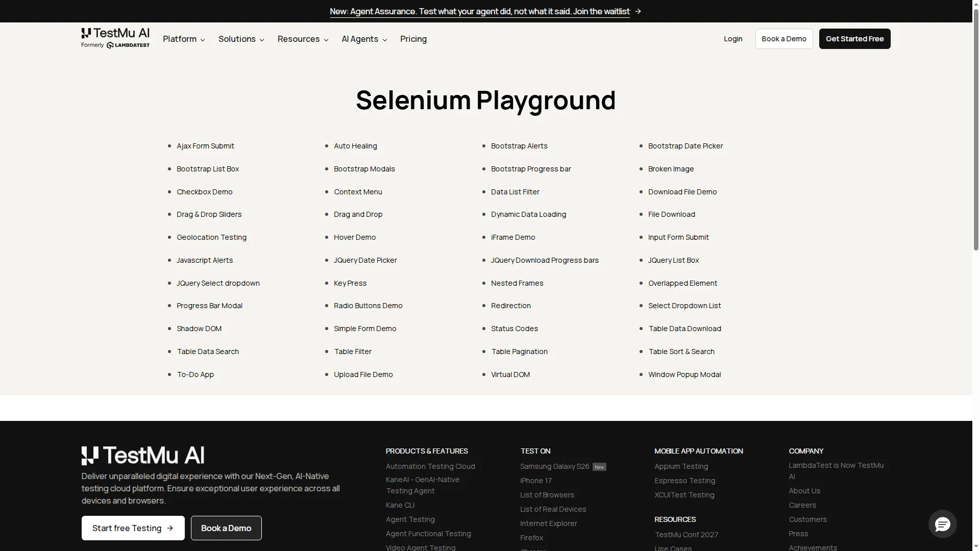Open the Bootstrap Modals demo
The width and height of the screenshot is (980, 551).
(x=364, y=169)
